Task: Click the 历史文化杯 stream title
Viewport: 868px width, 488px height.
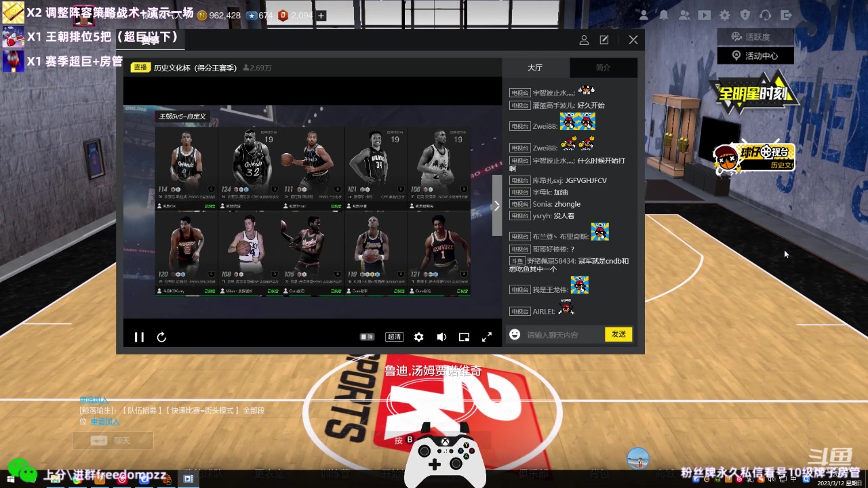Action: pos(195,68)
